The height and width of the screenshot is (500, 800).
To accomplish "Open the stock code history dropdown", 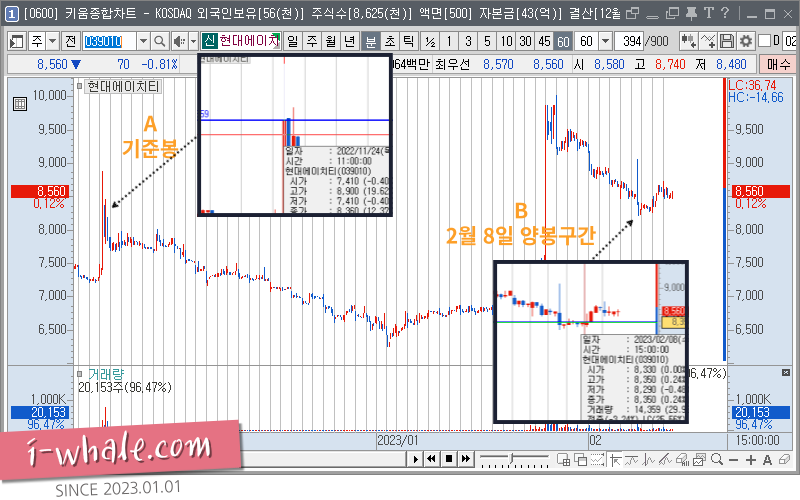I will click(x=143, y=41).
